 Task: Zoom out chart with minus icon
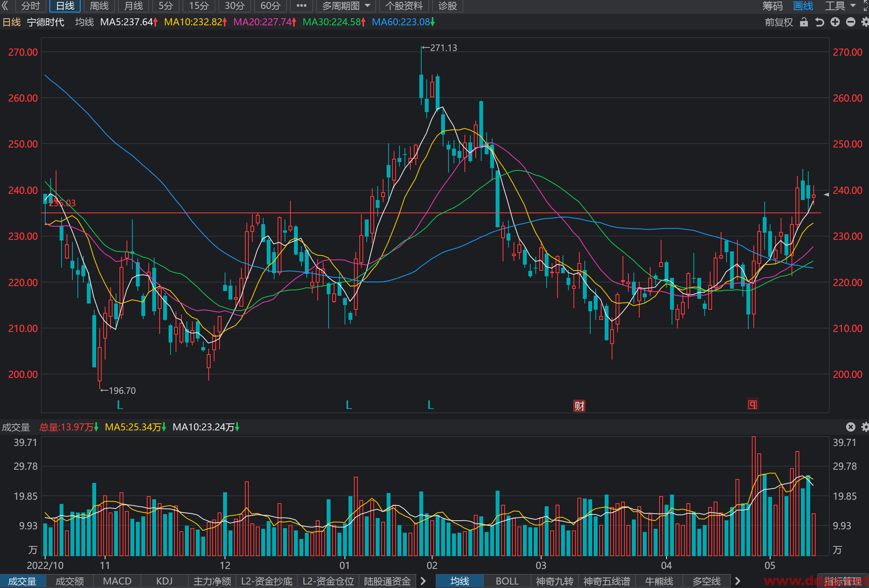(x=851, y=22)
